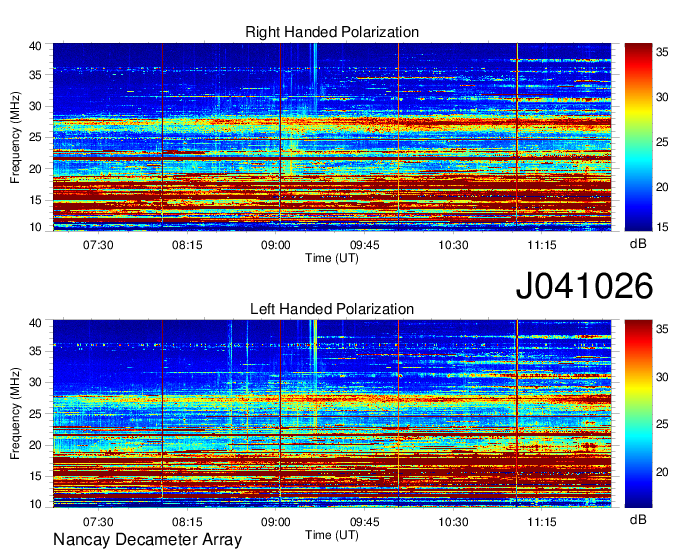
Task: Click the 09:00 time tick under the Right Handed plot
Action: click(275, 245)
